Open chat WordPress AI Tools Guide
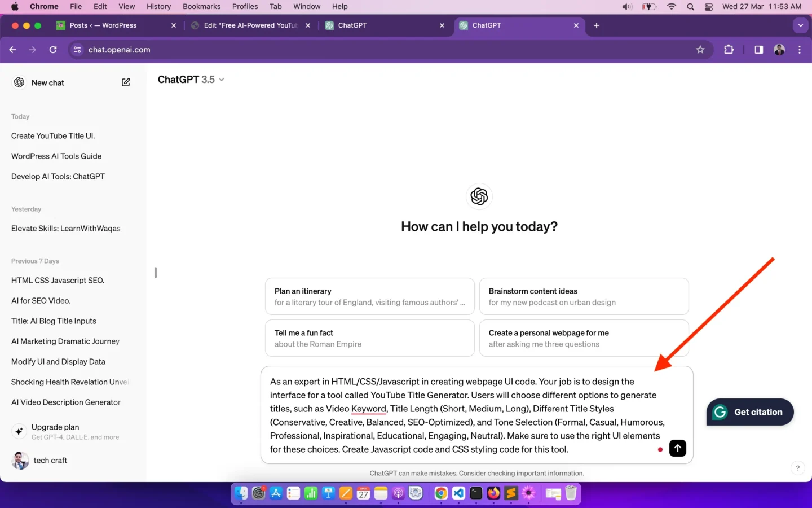This screenshot has width=812, height=508. (x=56, y=156)
